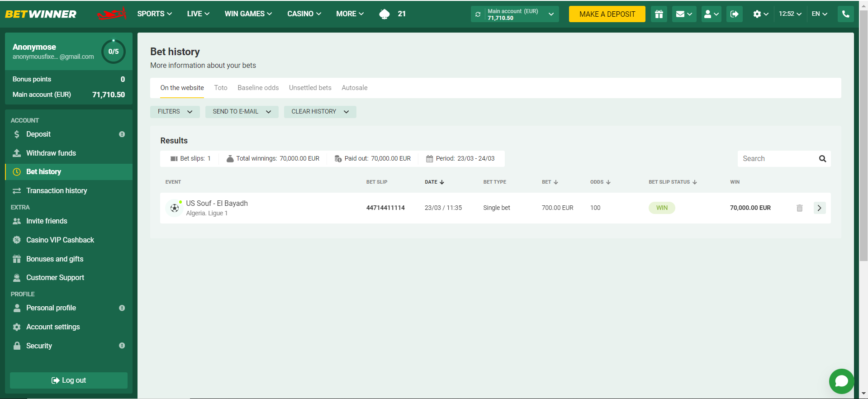
Task: Click the page vertical scrollbar
Action: (x=863, y=136)
